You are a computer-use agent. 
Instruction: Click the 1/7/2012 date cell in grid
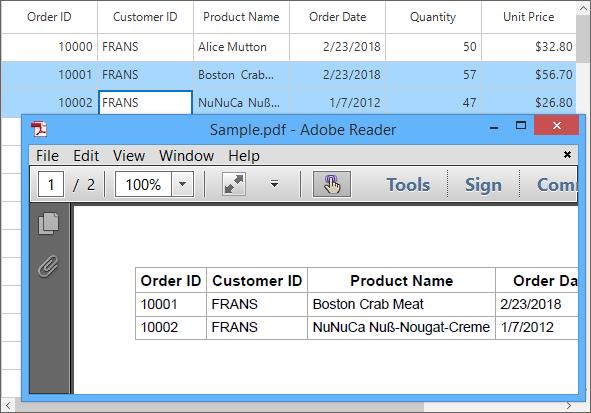pyautogui.click(x=337, y=102)
